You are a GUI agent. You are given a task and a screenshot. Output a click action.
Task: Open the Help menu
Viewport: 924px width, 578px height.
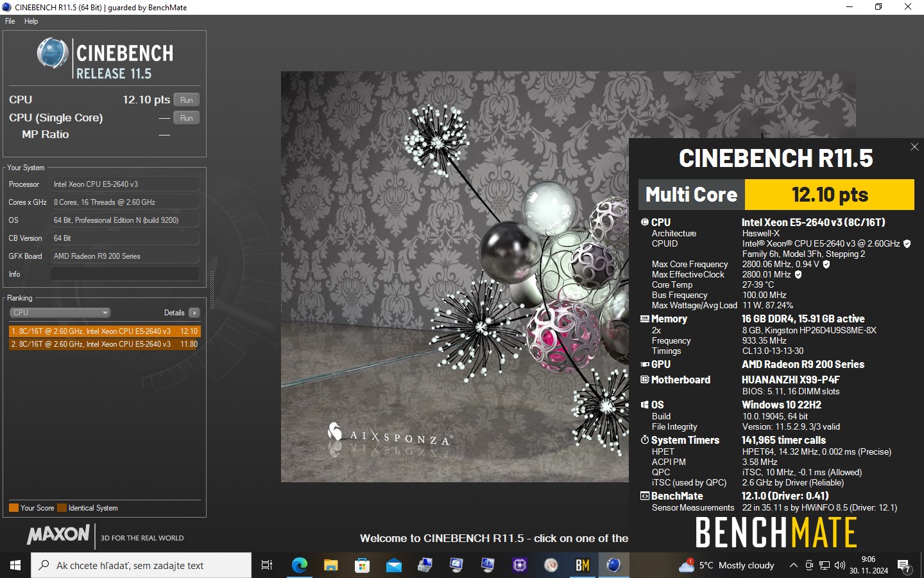pyautogui.click(x=31, y=21)
